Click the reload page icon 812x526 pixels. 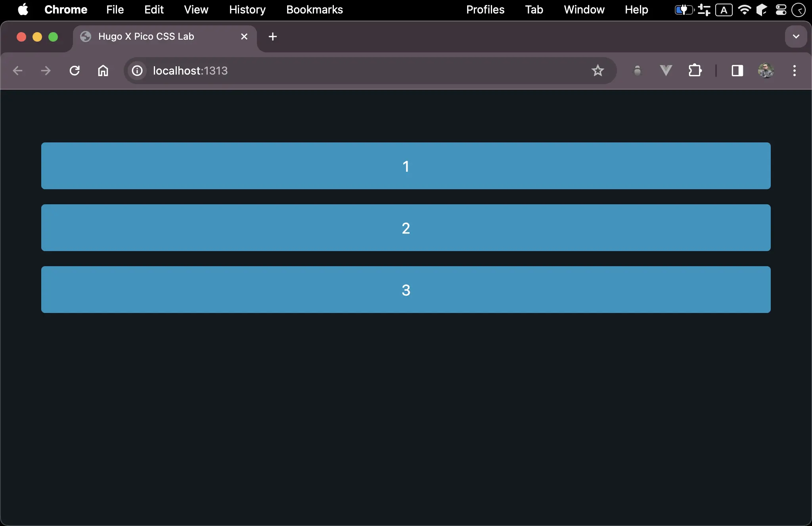[x=75, y=71]
